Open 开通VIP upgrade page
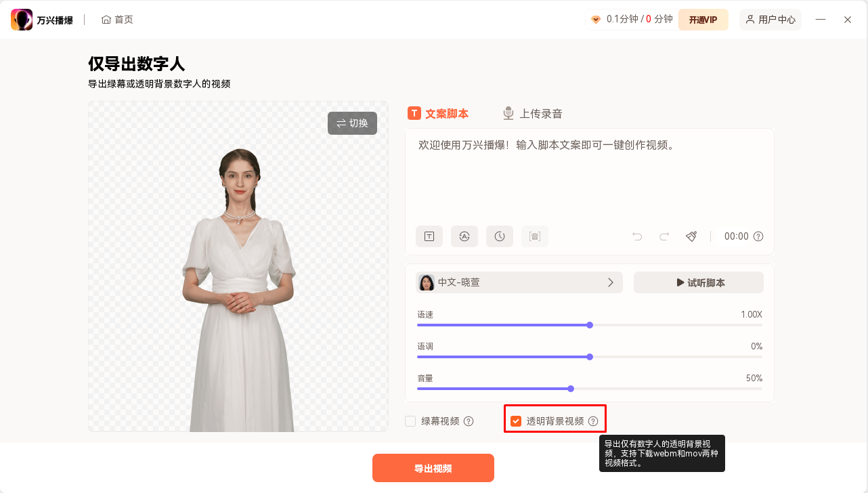Viewport: 868px width, 493px height. 703,19
